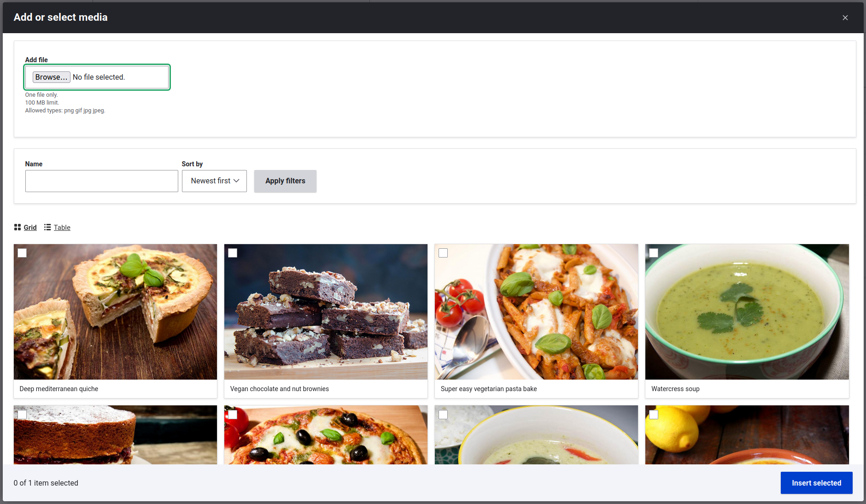Tick the Super easy vegetarian pasta bake
This screenshot has width=866, height=504.
coord(443,253)
